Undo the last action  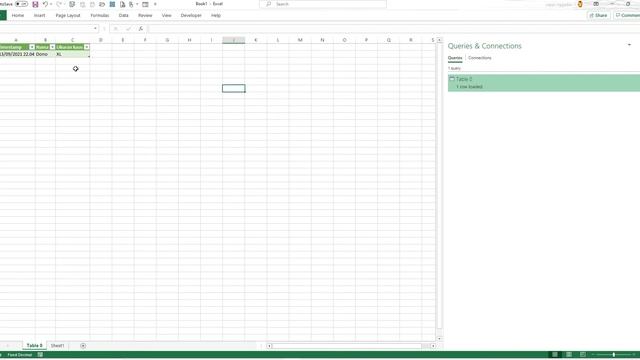[45, 4]
